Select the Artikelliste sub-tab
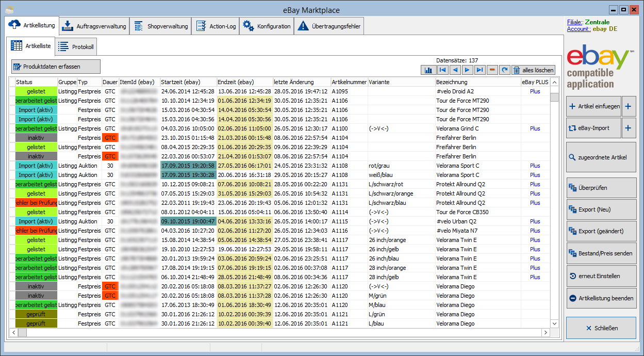Image resolution: width=644 pixels, height=356 pixels. [31, 46]
